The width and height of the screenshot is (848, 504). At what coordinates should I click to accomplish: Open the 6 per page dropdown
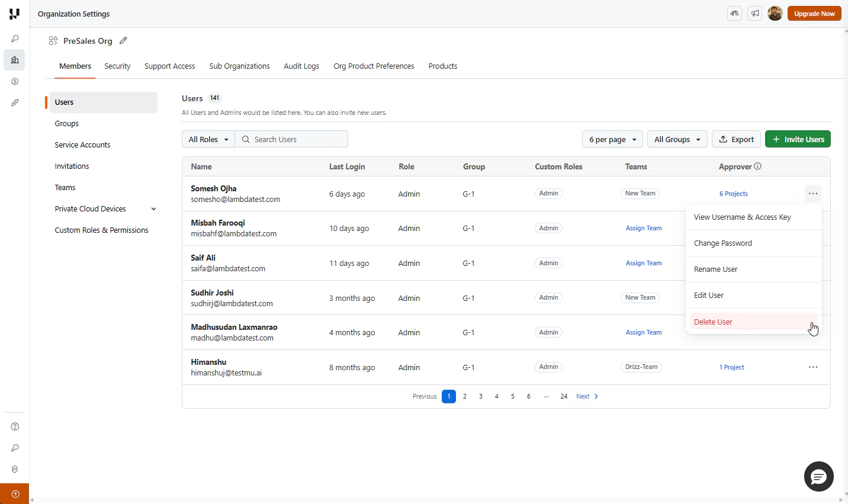pyautogui.click(x=612, y=139)
